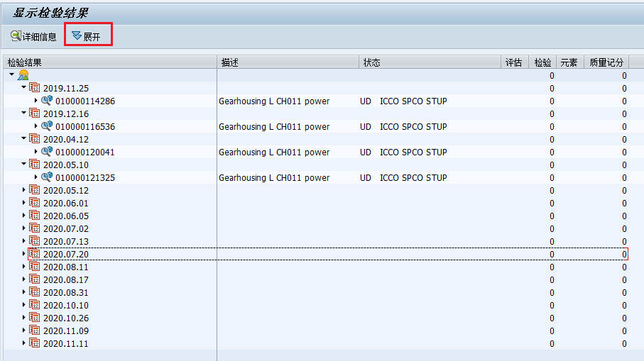Collapse the 2019.12.16 date node
Viewport: 644px width, 361px height.
pos(24,113)
